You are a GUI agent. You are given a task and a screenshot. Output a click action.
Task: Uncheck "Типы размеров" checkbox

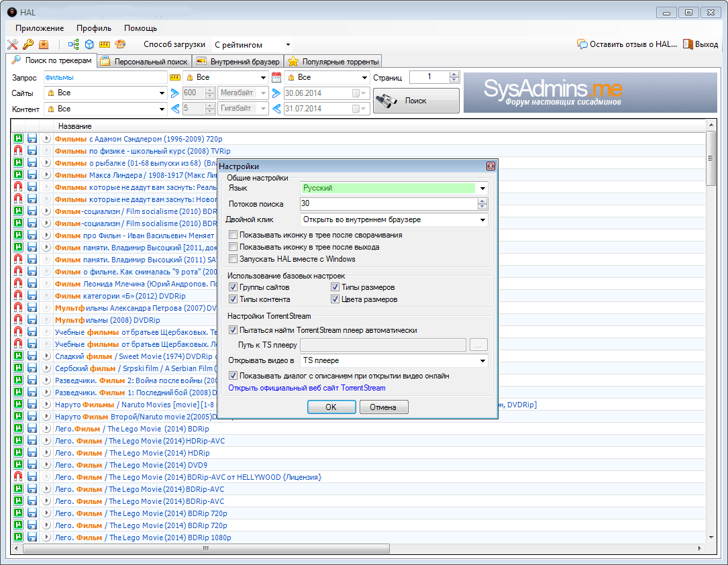coord(335,287)
